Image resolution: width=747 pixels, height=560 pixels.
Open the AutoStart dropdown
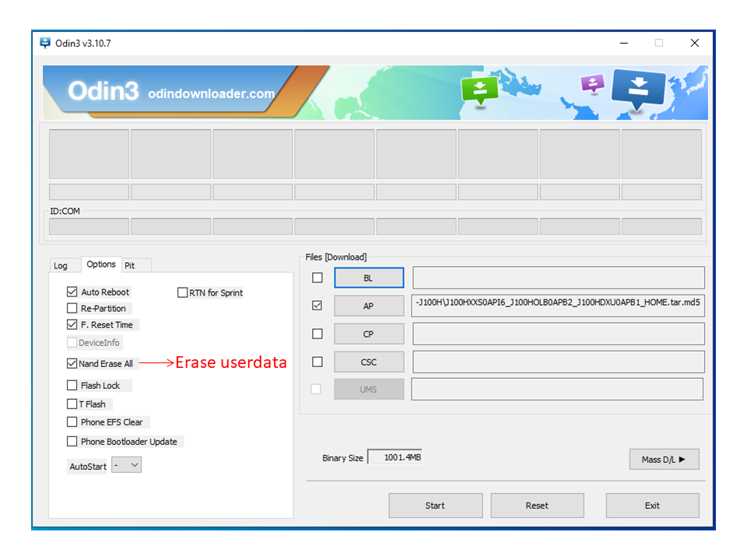[x=127, y=465]
